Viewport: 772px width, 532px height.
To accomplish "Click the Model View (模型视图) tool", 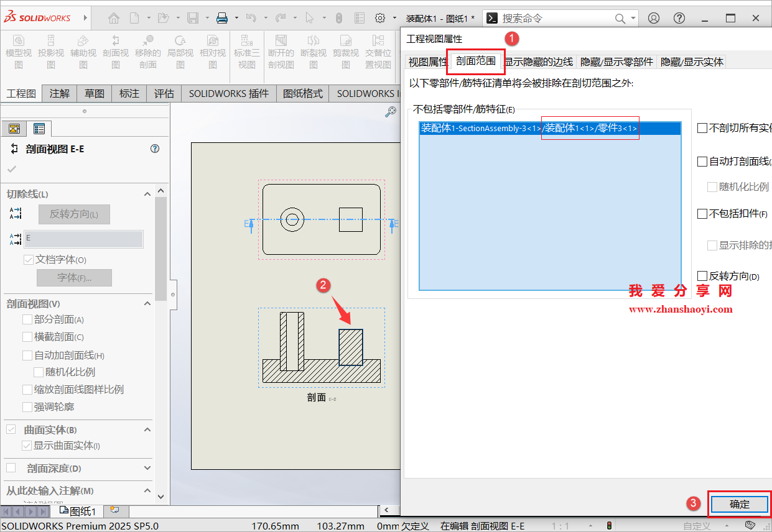I will click(18, 52).
